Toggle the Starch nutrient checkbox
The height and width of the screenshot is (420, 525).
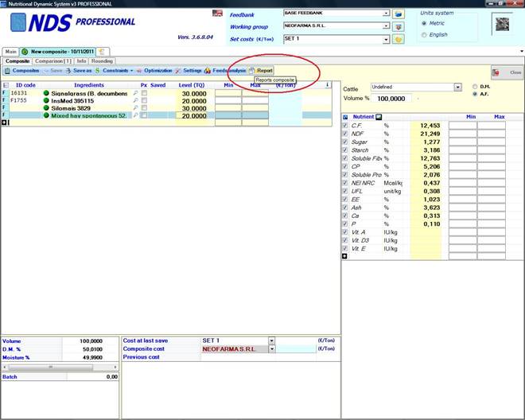(x=345, y=150)
